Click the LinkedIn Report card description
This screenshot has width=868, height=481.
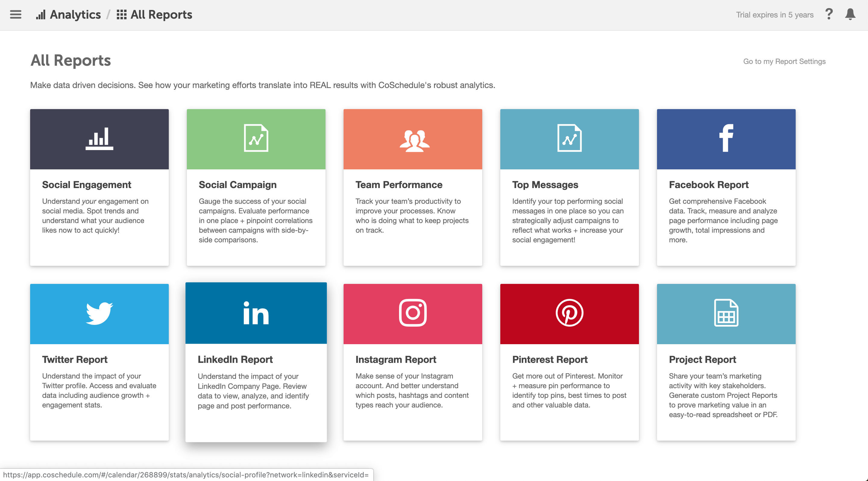[x=253, y=391]
